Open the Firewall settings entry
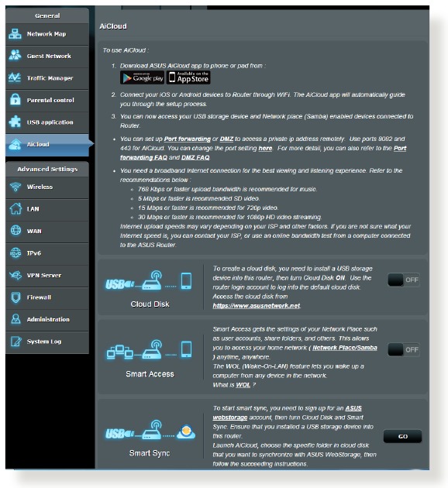 (x=47, y=297)
